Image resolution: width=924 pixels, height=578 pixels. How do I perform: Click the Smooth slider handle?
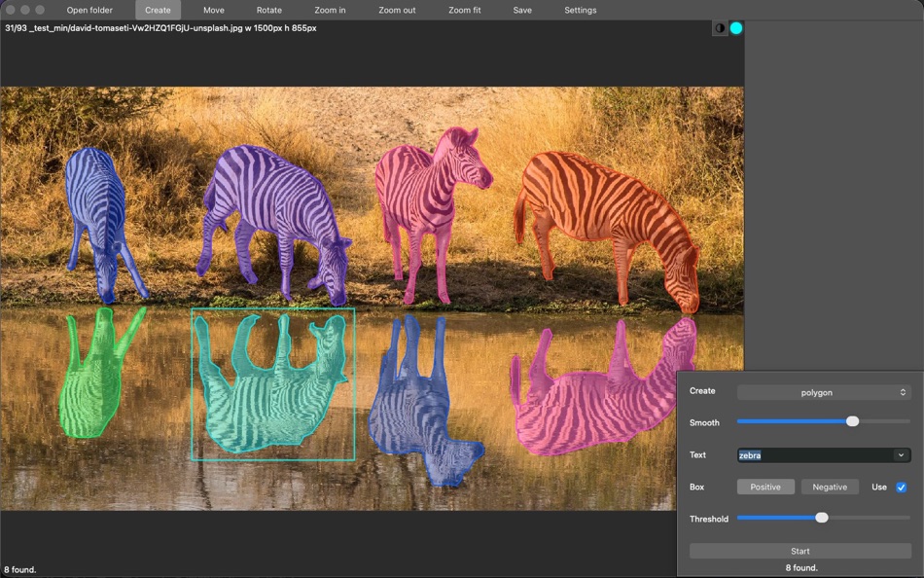(852, 421)
